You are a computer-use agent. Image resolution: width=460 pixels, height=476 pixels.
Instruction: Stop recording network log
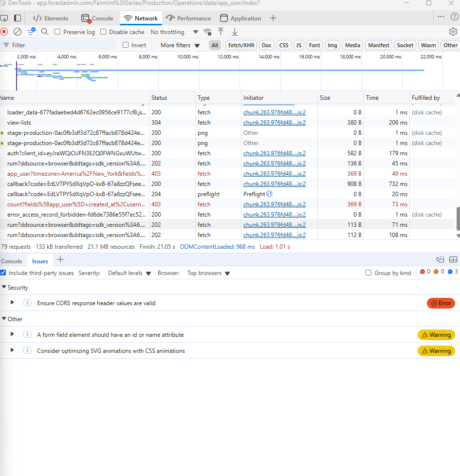click(4, 32)
